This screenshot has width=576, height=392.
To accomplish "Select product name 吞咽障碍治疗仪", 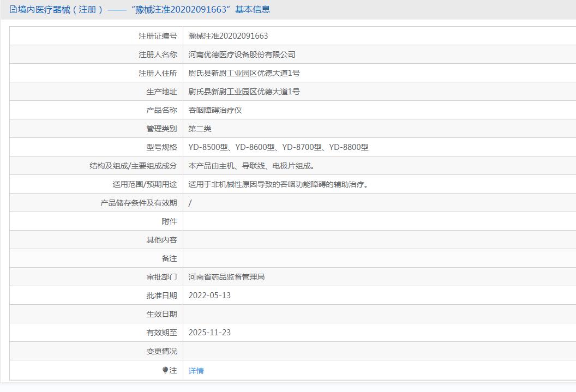I will [x=215, y=110].
